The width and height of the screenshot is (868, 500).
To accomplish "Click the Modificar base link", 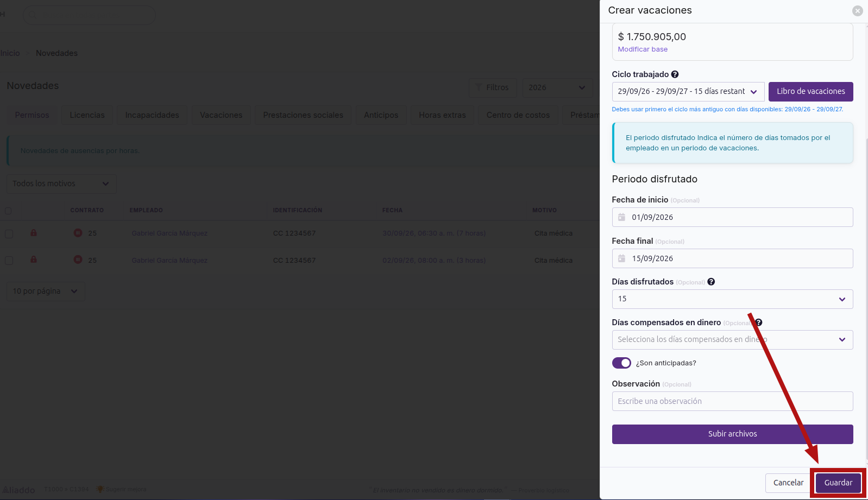I will point(643,49).
